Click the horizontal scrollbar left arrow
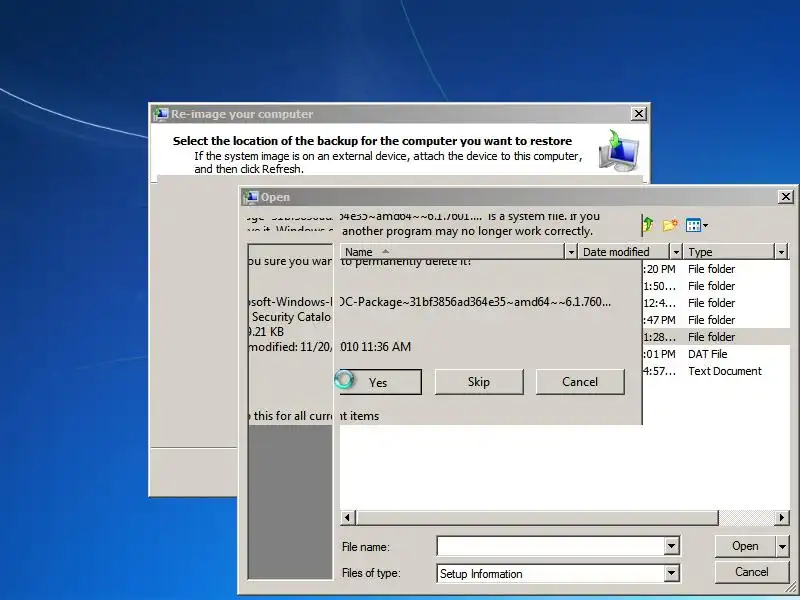The height and width of the screenshot is (600, 800). [x=347, y=517]
